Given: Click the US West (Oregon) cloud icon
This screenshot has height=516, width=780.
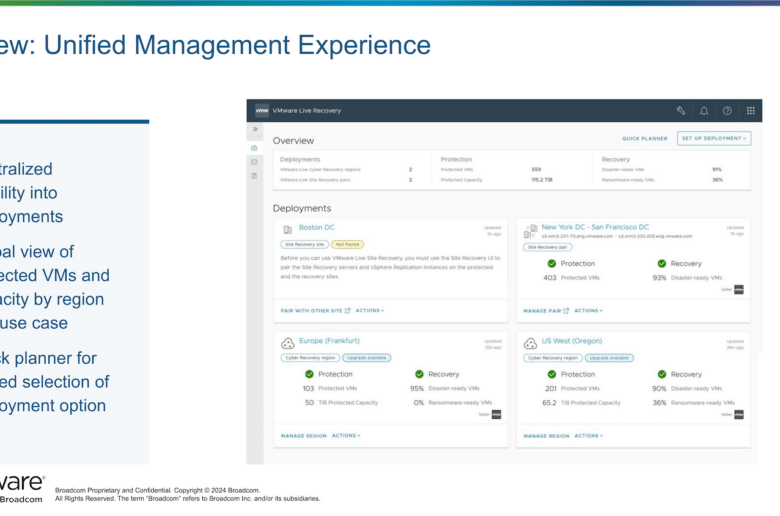Looking at the screenshot, I should click(530, 343).
